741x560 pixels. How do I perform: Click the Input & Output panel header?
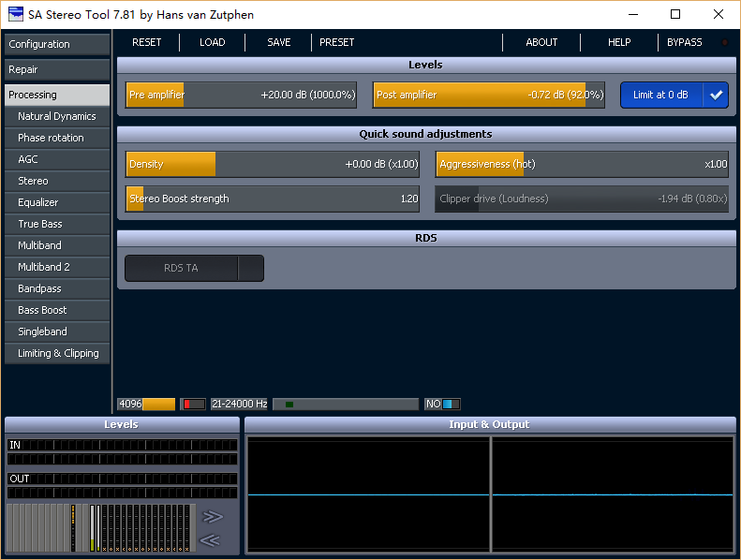click(490, 424)
